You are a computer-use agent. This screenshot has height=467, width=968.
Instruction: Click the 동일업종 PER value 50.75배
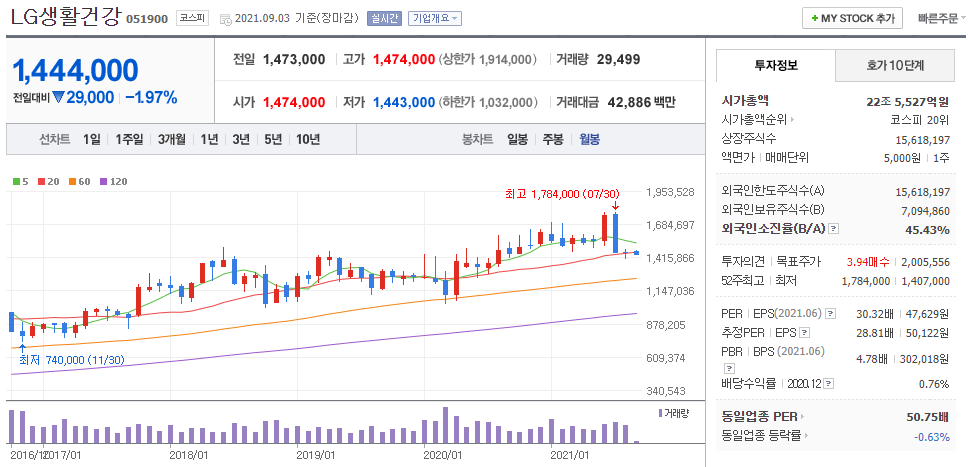(928, 417)
